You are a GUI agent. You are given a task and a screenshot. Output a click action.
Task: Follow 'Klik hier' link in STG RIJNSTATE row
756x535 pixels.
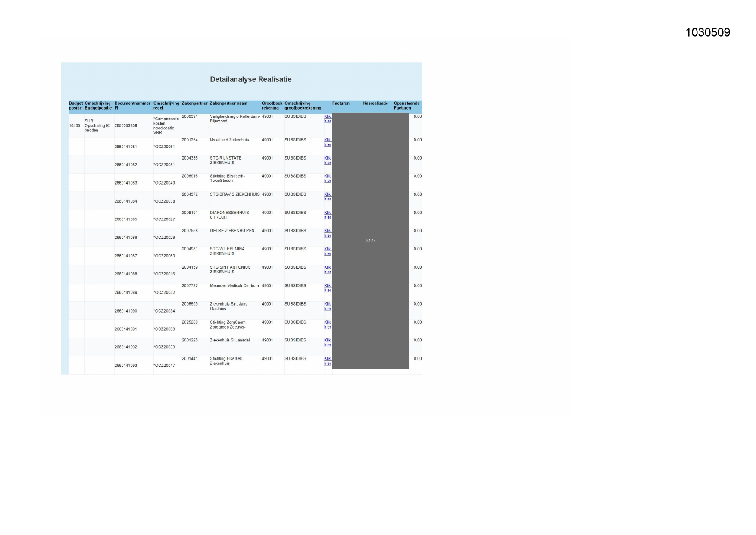[328, 160]
